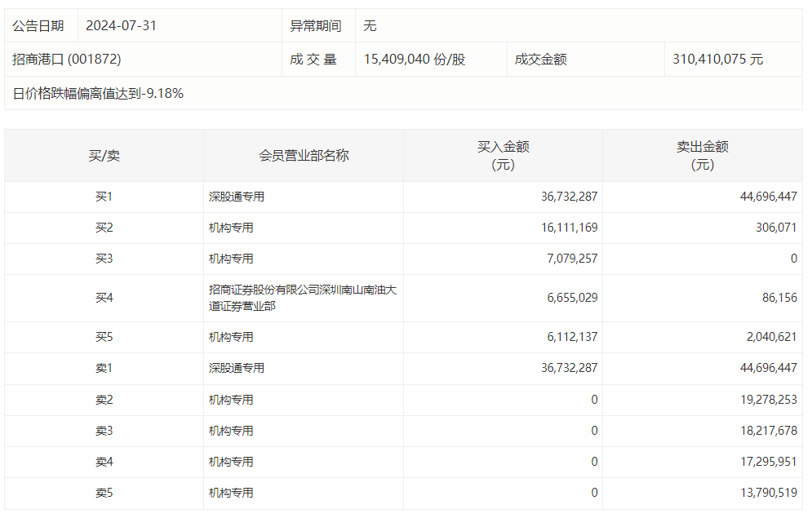Select buy amount 7,079,257
This screenshot has width=812, height=518.
(x=572, y=259)
